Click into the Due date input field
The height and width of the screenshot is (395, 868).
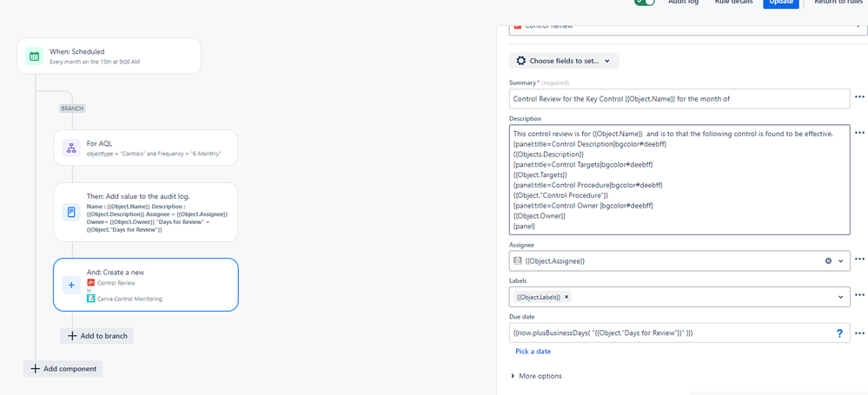click(x=679, y=333)
